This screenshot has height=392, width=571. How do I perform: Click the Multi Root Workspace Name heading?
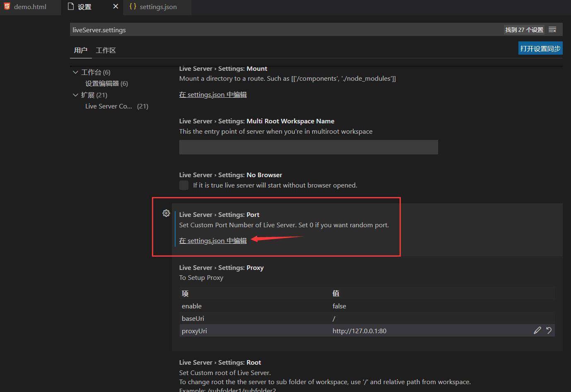(x=257, y=121)
